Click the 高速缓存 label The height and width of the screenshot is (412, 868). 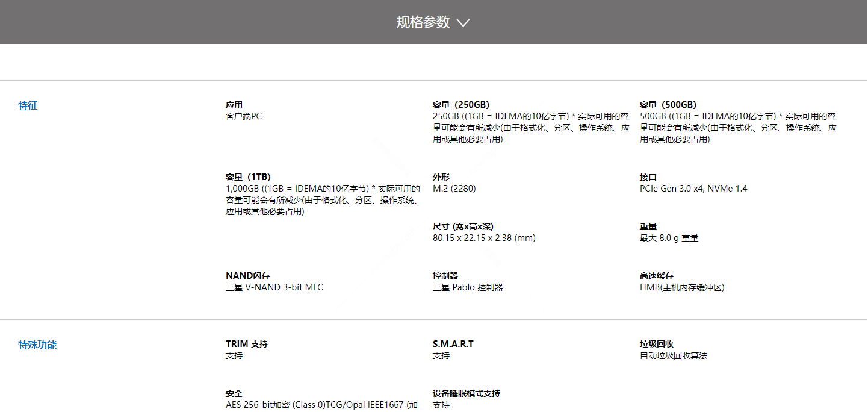click(x=657, y=276)
